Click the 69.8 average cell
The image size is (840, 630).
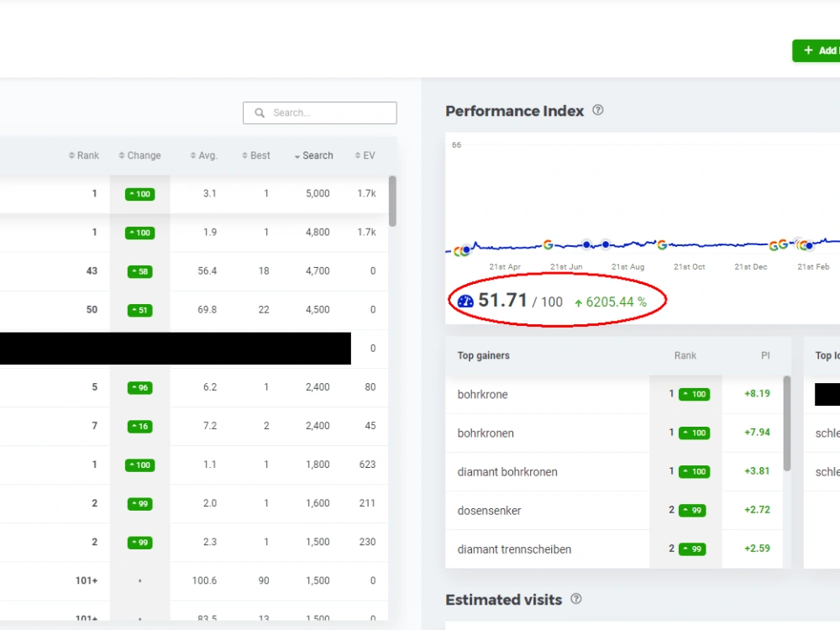(x=207, y=310)
